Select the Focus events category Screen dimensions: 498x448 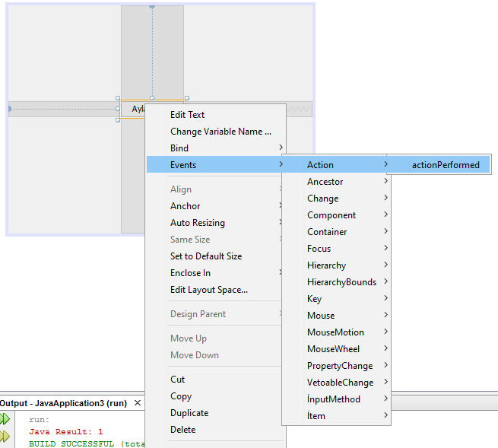click(x=336, y=249)
